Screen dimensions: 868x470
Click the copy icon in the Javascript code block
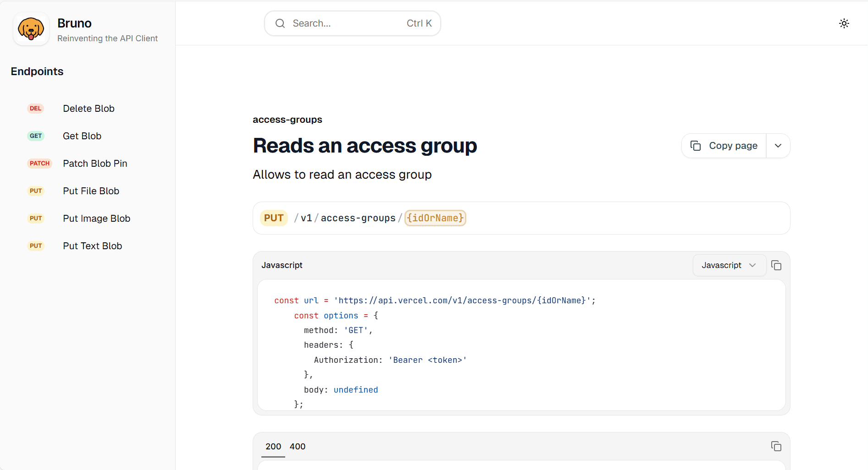tap(776, 265)
